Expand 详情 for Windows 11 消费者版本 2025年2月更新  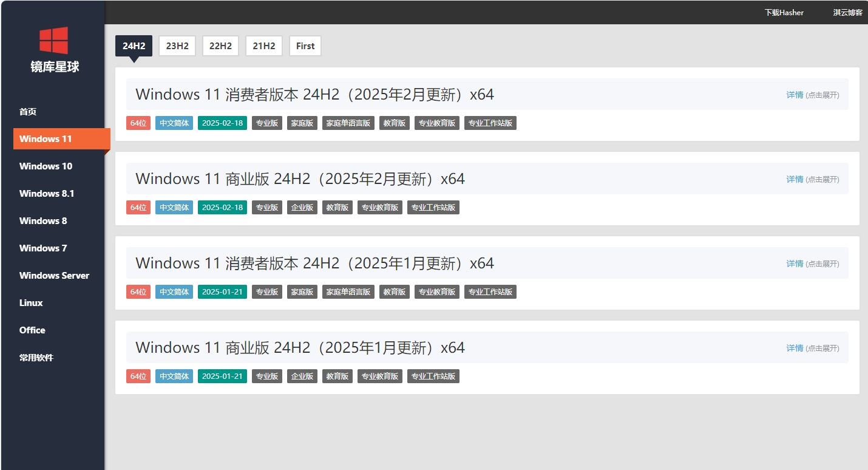795,94
